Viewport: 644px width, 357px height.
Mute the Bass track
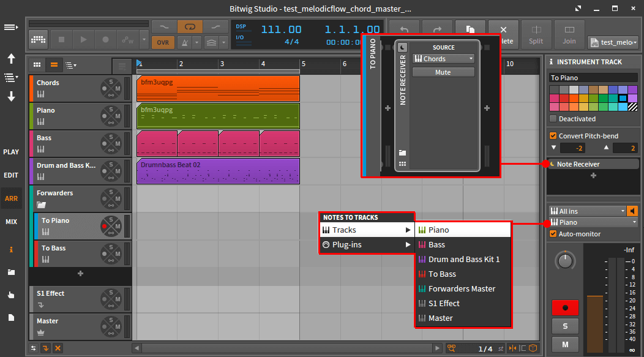point(118,144)
